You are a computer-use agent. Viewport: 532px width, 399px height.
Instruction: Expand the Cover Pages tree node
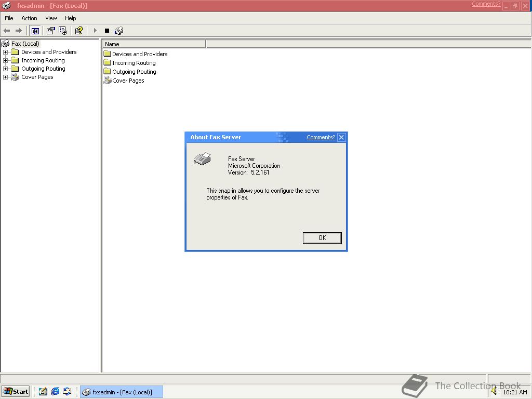(5, 77)
